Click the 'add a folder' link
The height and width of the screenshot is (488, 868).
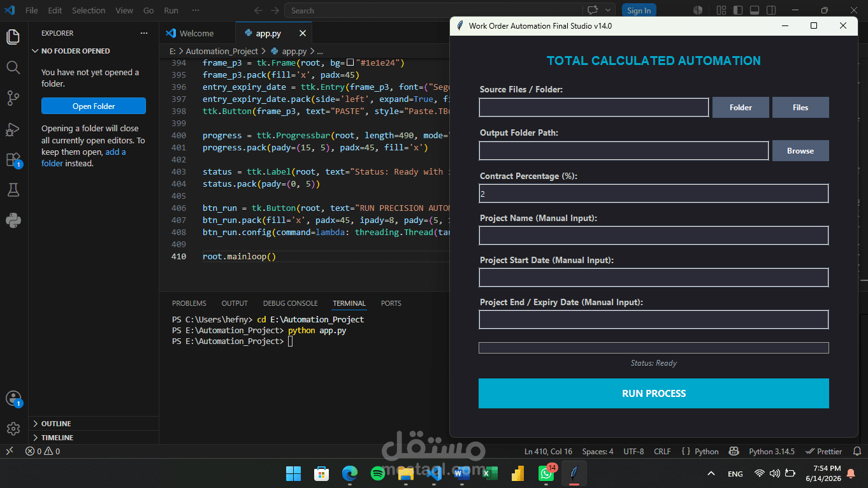pyautogui.click(x=83, y=157)
